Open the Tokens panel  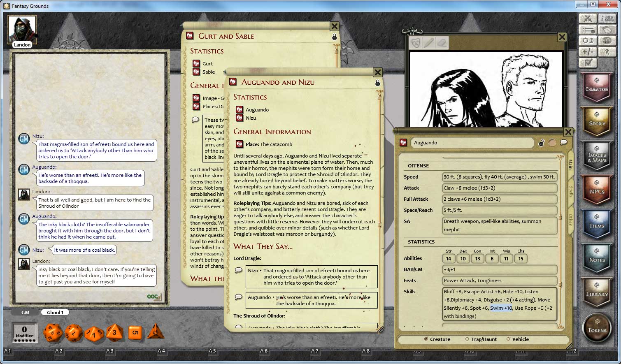tap(597, 327)
